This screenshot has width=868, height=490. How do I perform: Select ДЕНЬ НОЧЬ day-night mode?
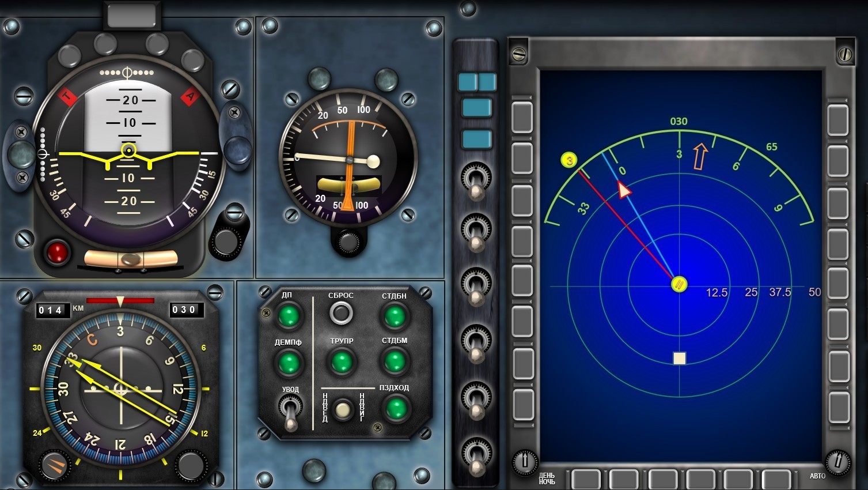pyautogui.click(x=546, y=478)
